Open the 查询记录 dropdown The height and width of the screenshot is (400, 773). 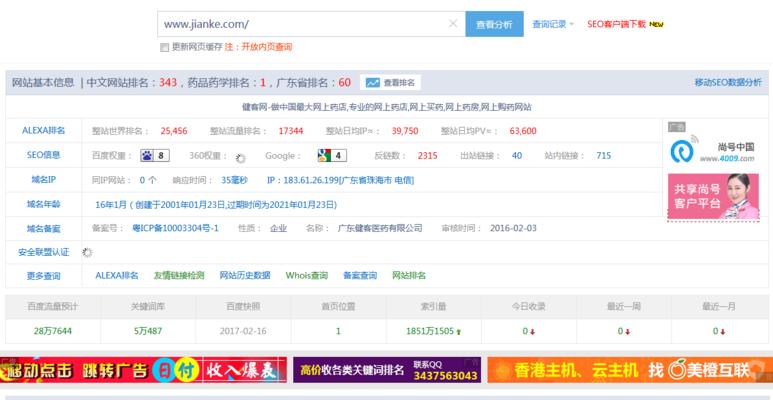click(553, 24)
